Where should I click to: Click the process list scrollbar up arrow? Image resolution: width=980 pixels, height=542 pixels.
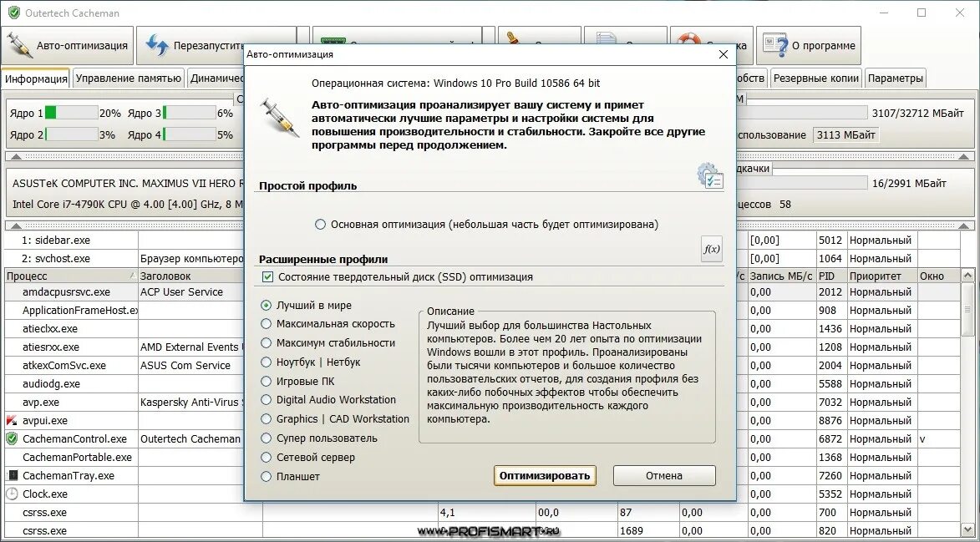coord(967,276)
